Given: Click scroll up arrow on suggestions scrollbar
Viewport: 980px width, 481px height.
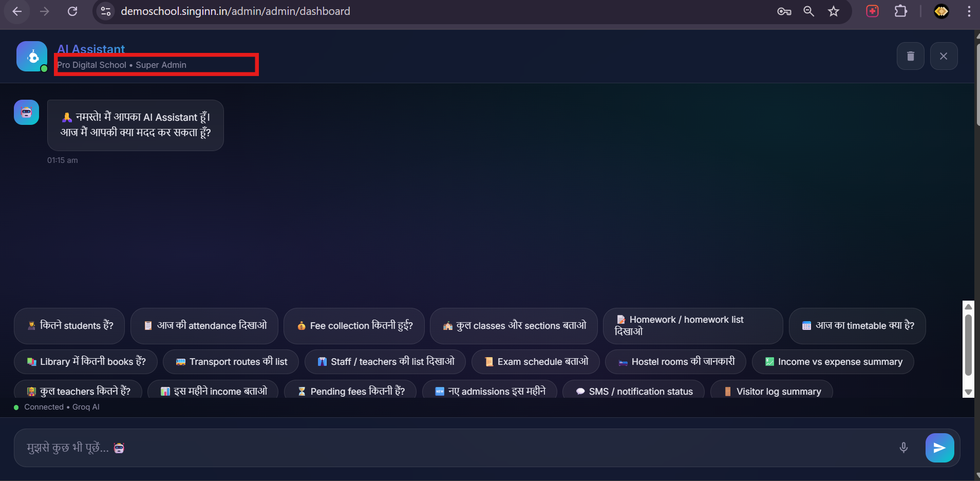Looking at the screenshot, I should coord(968,307).
